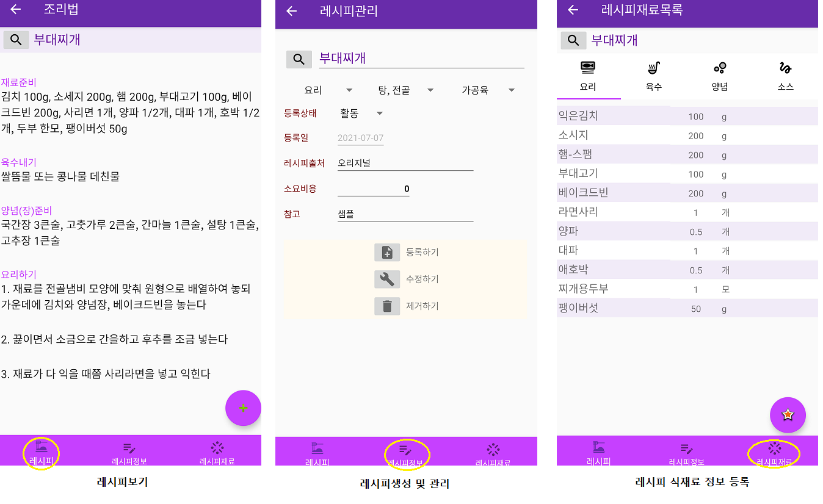This screenshot has height=504, width=823.
Task: Tap the 양념(장)준비 section heading
Action: pos(26,211)
